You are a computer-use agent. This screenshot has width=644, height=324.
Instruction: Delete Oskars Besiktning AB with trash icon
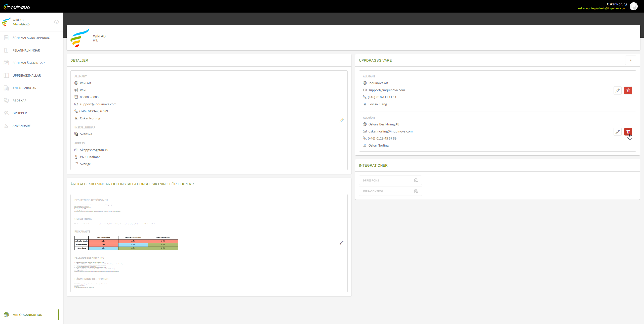628,132
